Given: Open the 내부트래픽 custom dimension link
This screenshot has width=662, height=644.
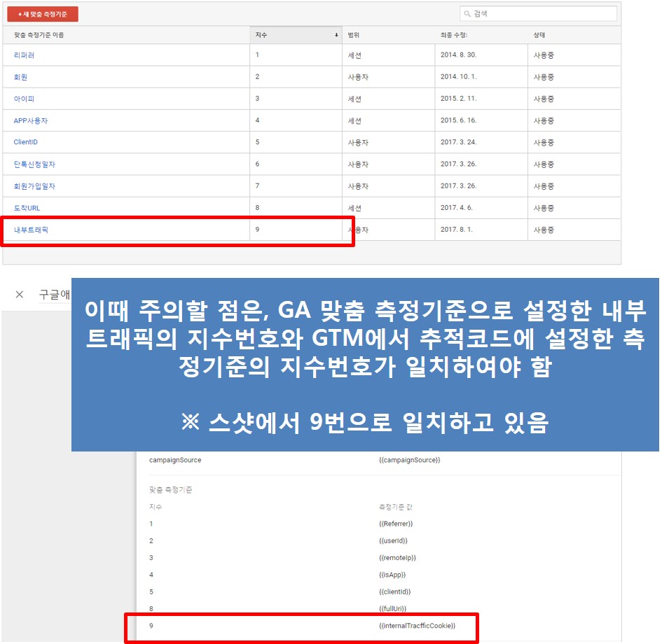Looking at the screenshot, I should [31, 230].
